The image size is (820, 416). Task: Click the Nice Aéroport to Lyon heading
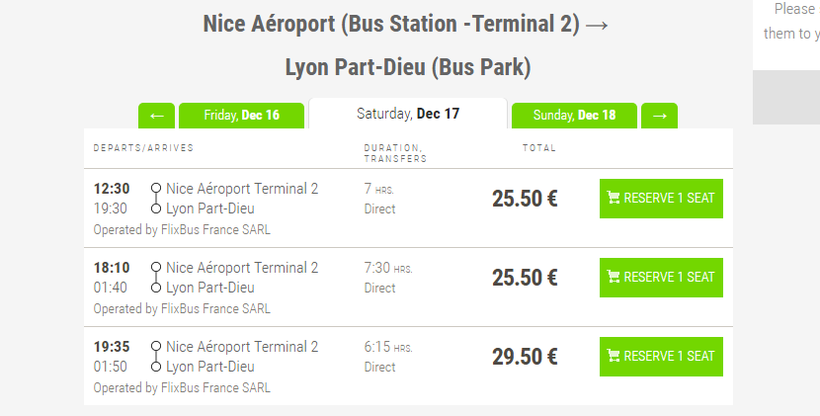(406, 45)
